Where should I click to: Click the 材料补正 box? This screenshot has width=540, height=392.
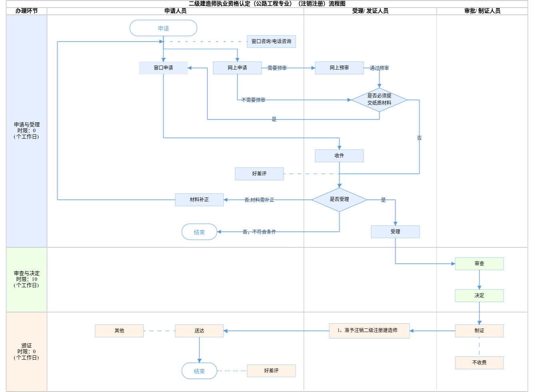199,200
